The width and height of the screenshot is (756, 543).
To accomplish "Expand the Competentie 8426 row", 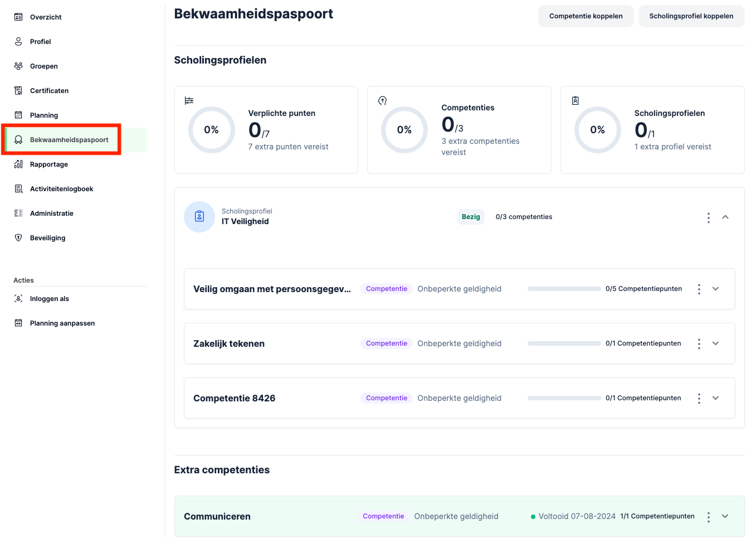I will coord(716,398).
